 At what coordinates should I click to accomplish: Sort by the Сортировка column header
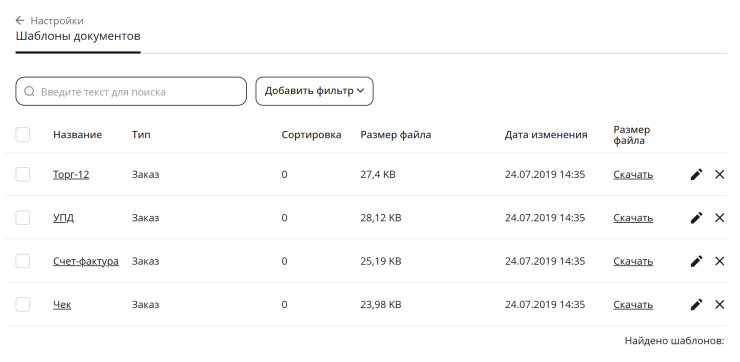(311, 135)
